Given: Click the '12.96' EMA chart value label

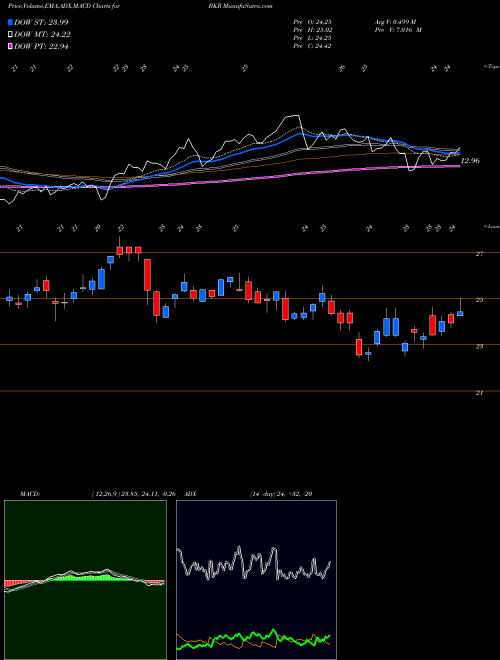Looking at the screenshot, I should point(470,161).
